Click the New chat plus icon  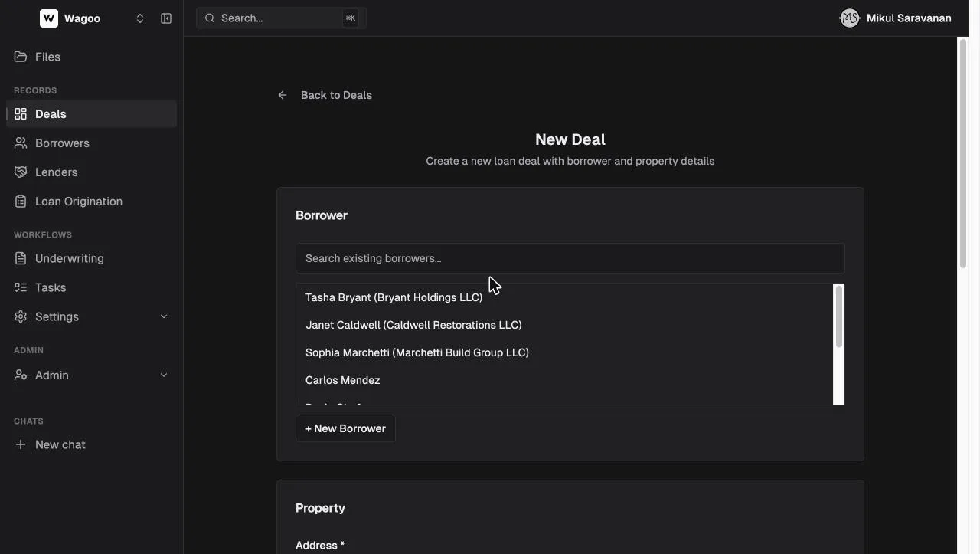coord(21,444)
